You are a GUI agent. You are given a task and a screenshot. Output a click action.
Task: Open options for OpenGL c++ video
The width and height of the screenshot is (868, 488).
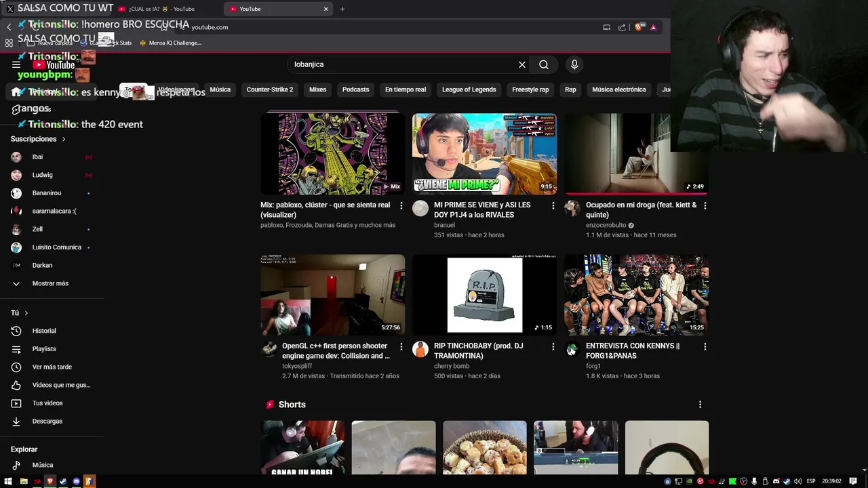[401, 346]
